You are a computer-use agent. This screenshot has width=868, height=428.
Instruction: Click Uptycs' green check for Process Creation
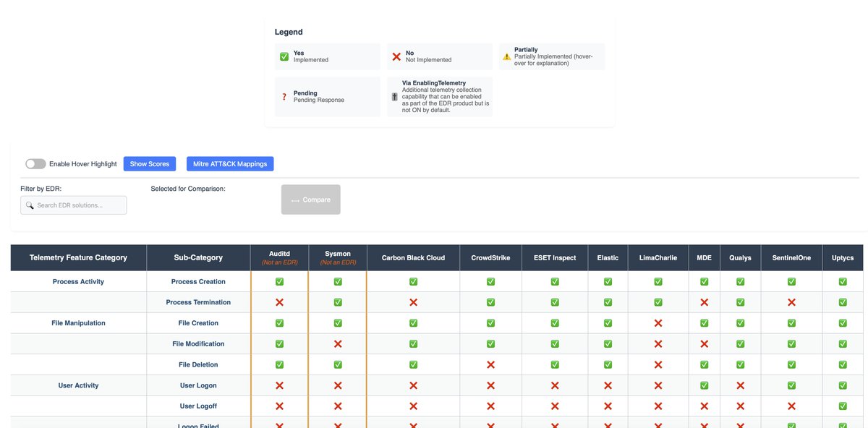pos(843,282)
